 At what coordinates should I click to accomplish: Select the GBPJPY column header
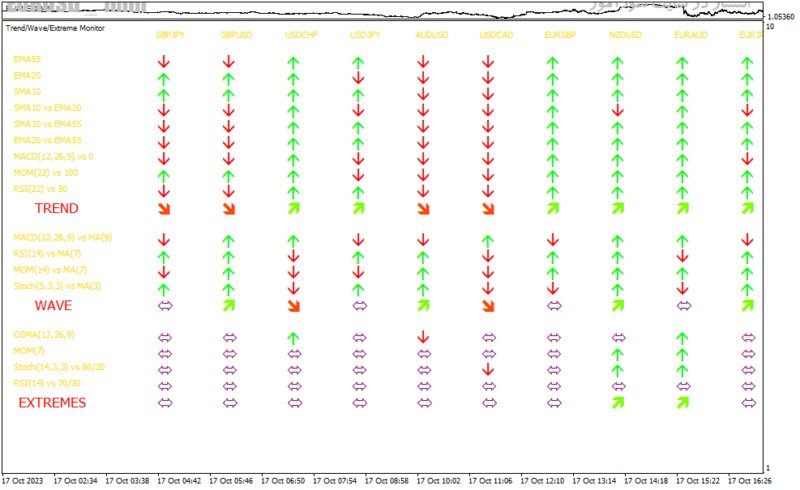point(170,35)
